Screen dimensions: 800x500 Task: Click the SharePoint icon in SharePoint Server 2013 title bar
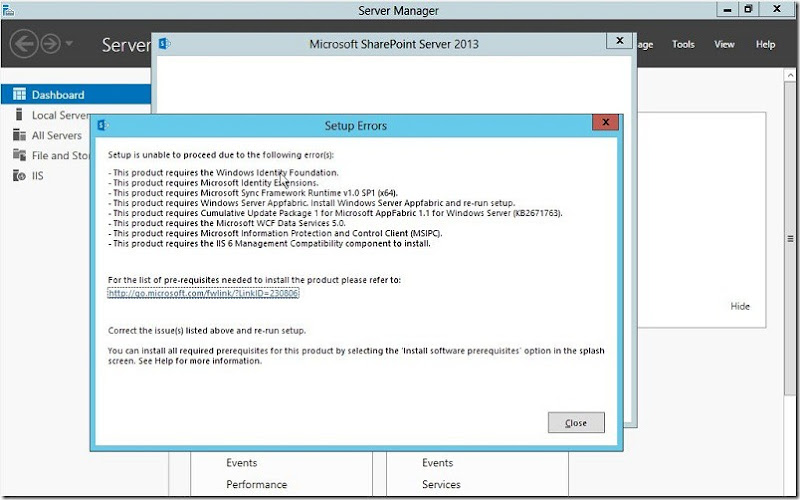pyautogui.click(x=164, y=44)
